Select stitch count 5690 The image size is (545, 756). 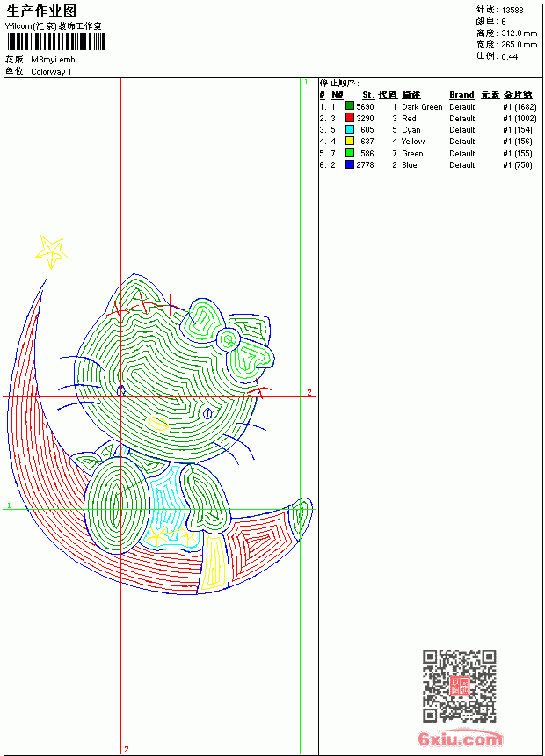[365, 106]
